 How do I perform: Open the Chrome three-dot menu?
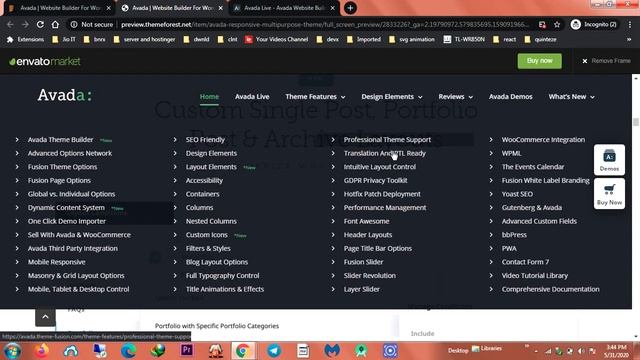(630, 24)
